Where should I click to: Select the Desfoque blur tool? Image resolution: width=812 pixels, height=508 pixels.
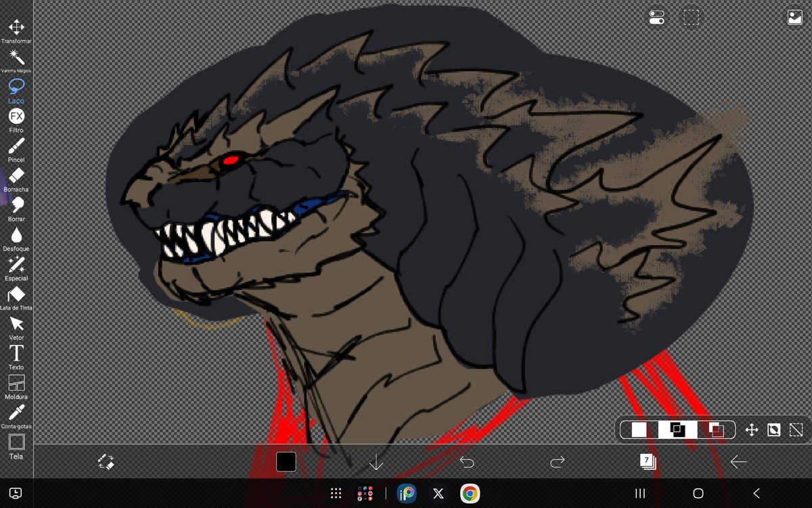(16, 239)
